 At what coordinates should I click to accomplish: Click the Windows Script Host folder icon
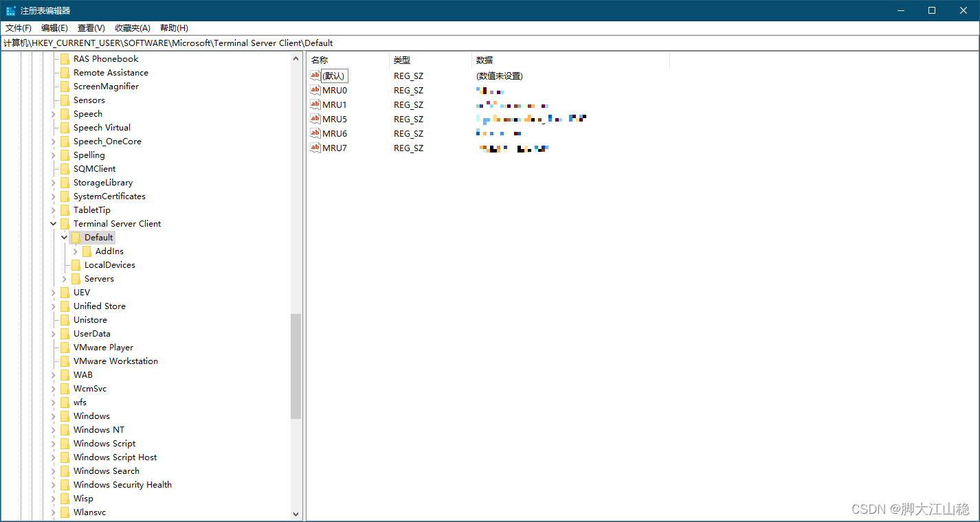(x=65, y=457)
